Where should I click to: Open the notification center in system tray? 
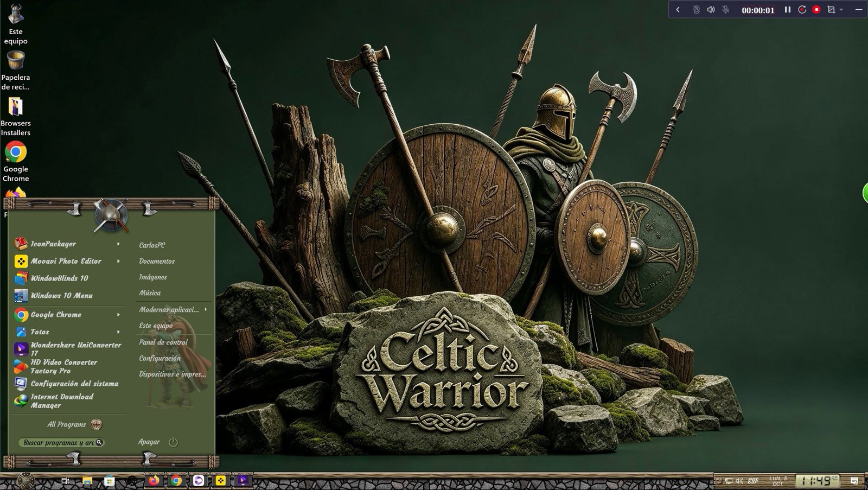click(x=854, y=481)
